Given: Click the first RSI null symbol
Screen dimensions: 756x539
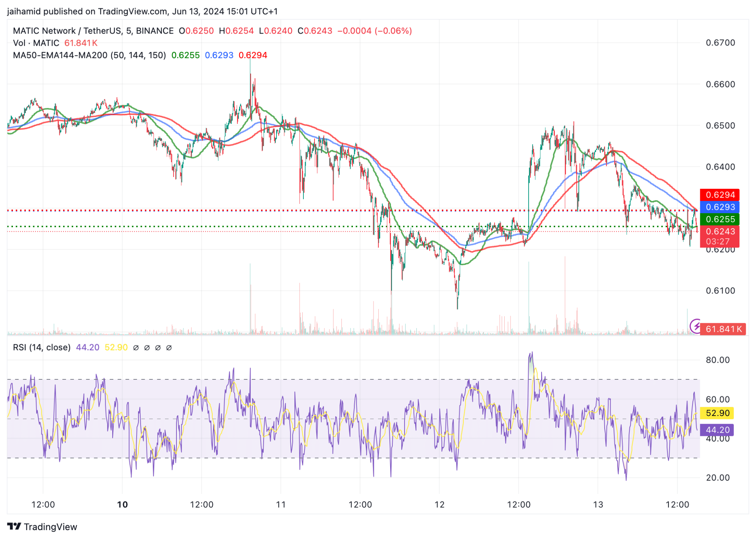Looking at the screenshot, I should 136,348.
